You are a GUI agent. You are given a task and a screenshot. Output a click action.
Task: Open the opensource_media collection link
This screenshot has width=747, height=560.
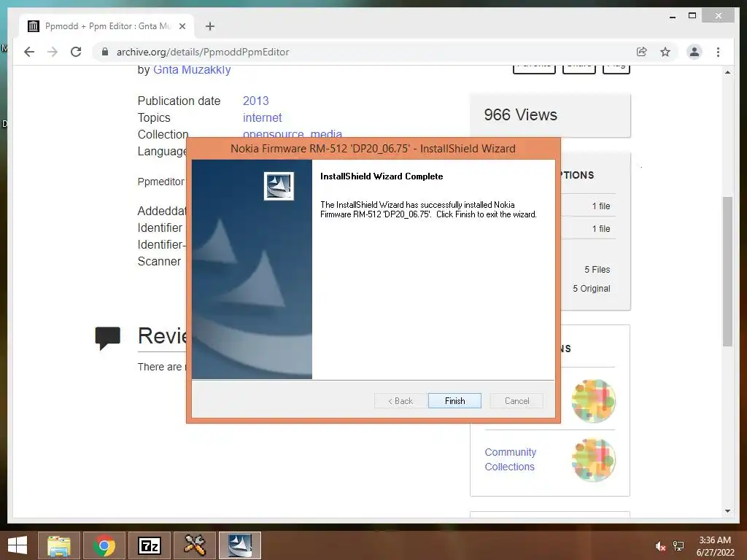coord(293,134)
